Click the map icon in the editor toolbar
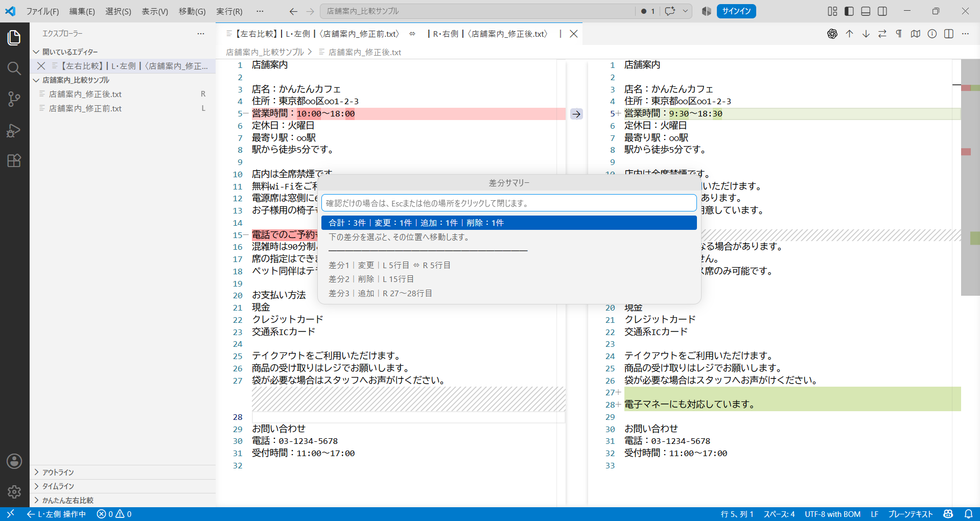Image resolution: width=980 pixels, height=521 pixels. coord(916,34)
